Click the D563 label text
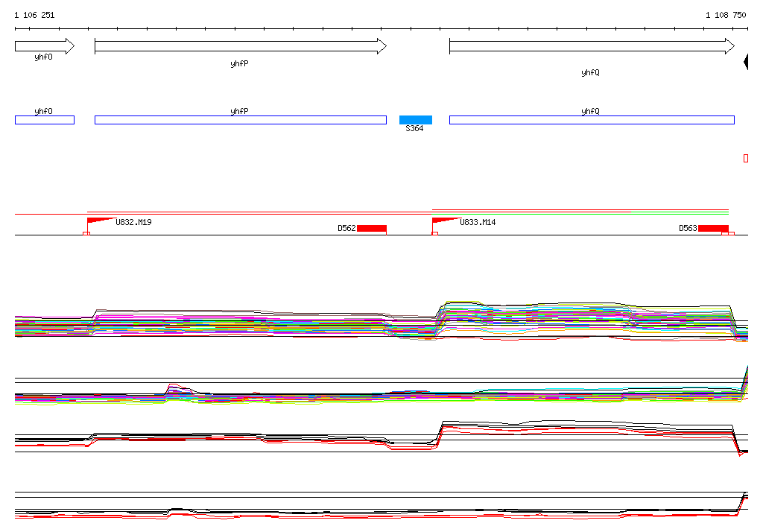This screenshot has width=763, height=532. pos(688,228)
